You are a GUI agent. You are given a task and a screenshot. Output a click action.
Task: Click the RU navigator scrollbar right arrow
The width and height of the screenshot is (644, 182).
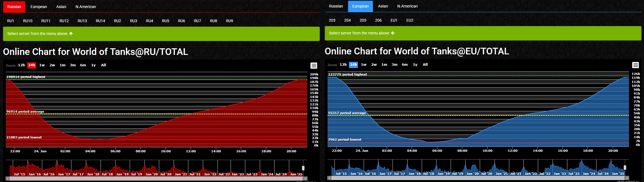click(x=305, y=179)
